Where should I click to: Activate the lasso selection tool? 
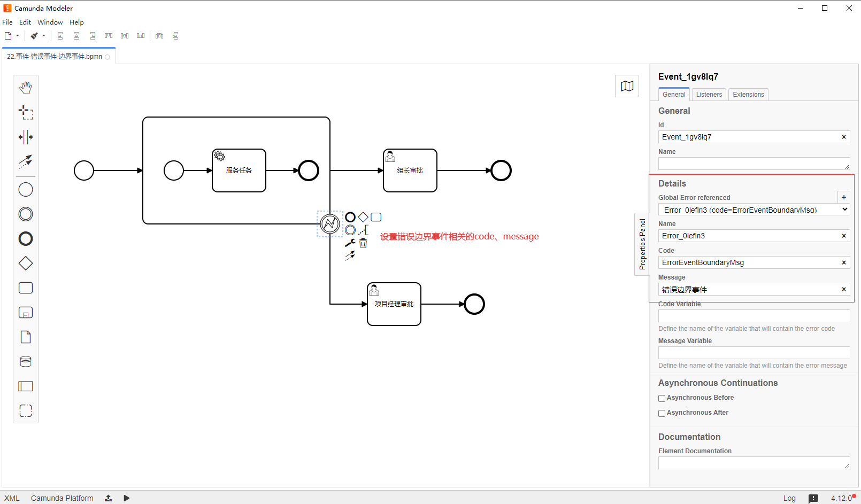(26, 112)
